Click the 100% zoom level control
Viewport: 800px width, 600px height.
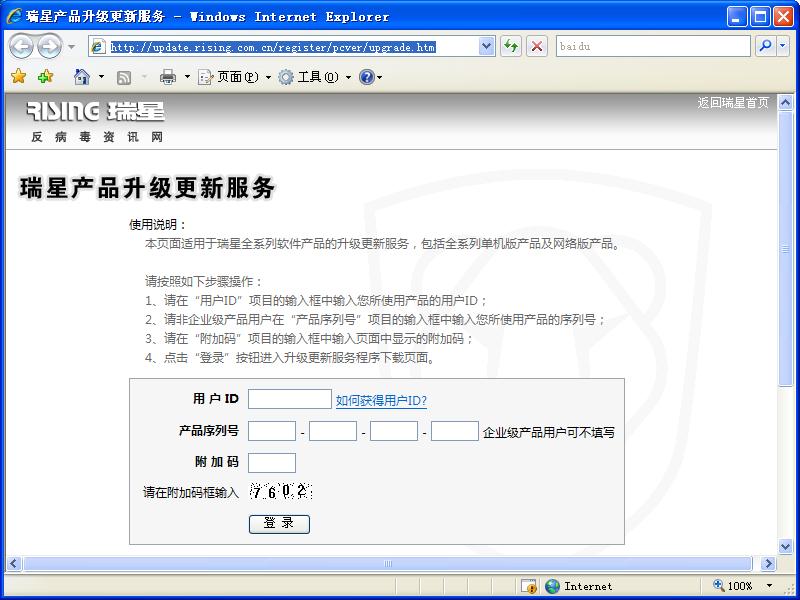pos(733,586)
